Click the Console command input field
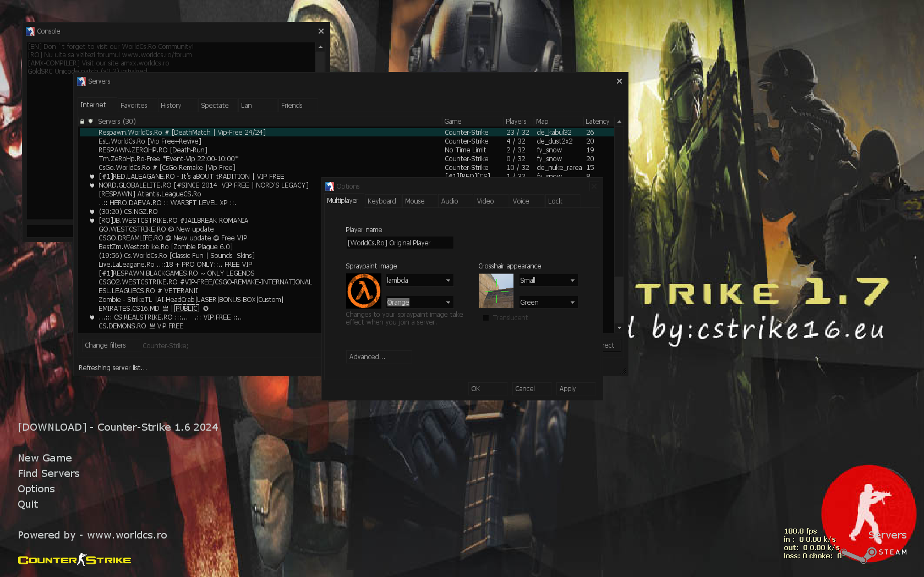 point(50,231)
